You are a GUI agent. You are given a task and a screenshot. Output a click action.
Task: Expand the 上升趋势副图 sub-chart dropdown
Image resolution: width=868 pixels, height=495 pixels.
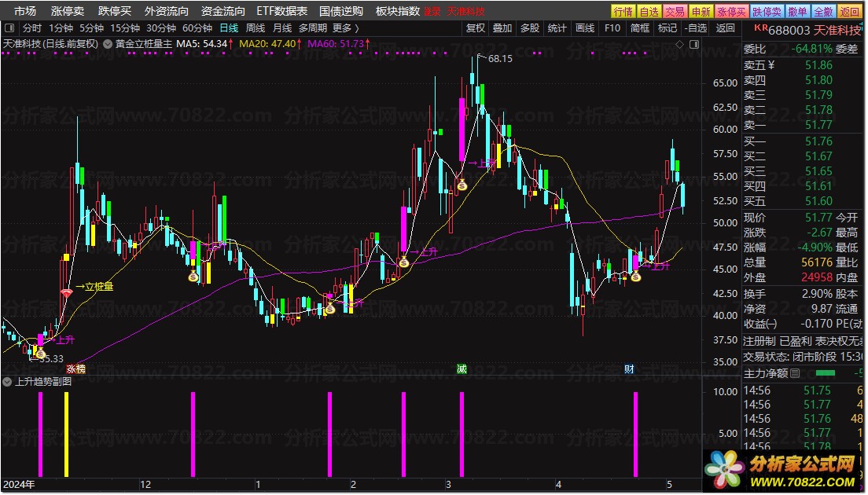tap(7, 382)
